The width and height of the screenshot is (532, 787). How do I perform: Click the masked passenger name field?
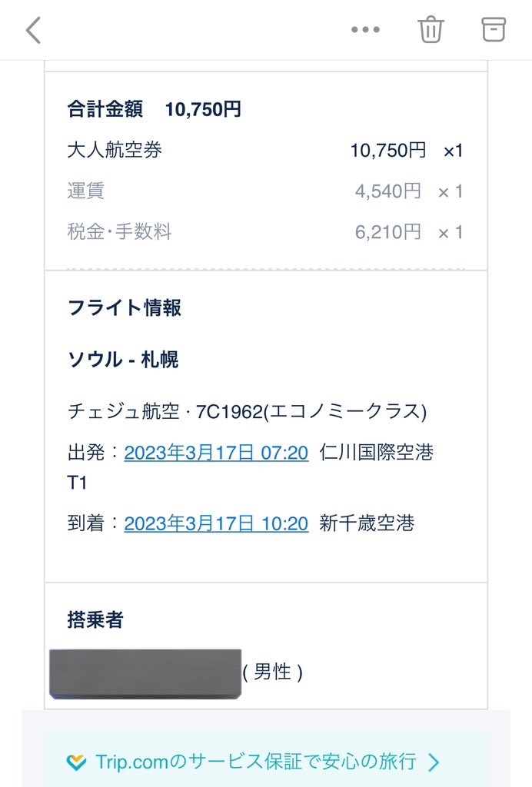tap(146, 671)
